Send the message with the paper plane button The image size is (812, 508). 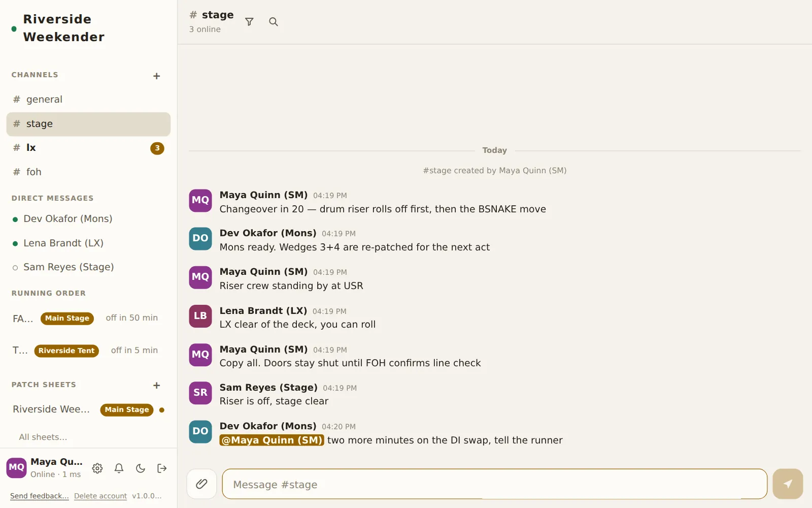pos(788,484)
